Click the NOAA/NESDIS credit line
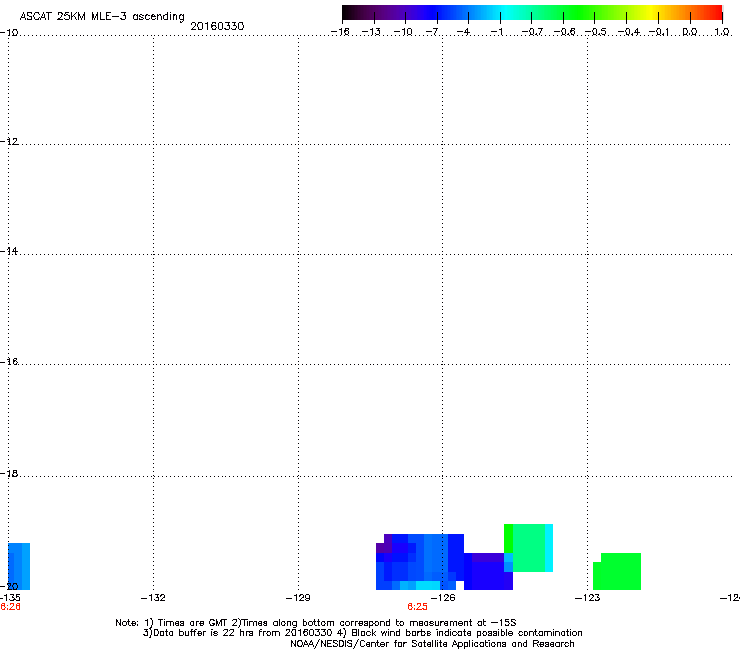 click(432, 644)
